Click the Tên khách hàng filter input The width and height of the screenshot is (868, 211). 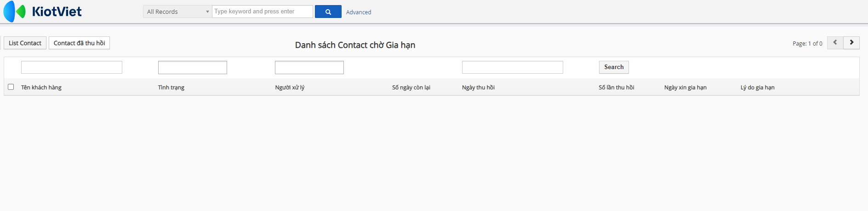click(x=72, y=67)
